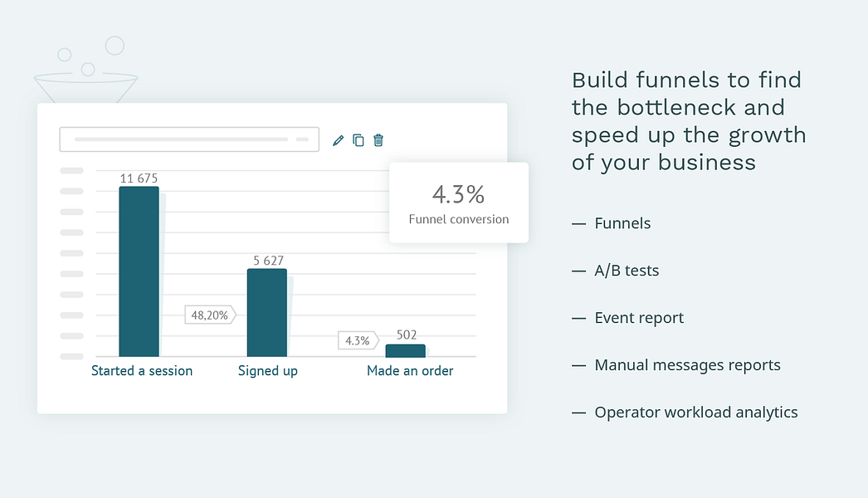The height and width of the screenshot is (498, 868).
Task: Click the copy funnel icon
Action: (358, 140)
